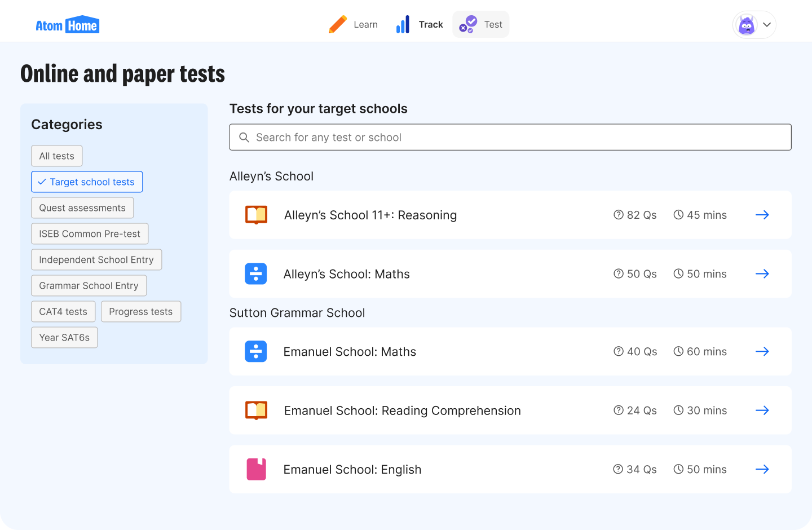
Task: Go to the Learn tab
Action: tap(354, 24)
